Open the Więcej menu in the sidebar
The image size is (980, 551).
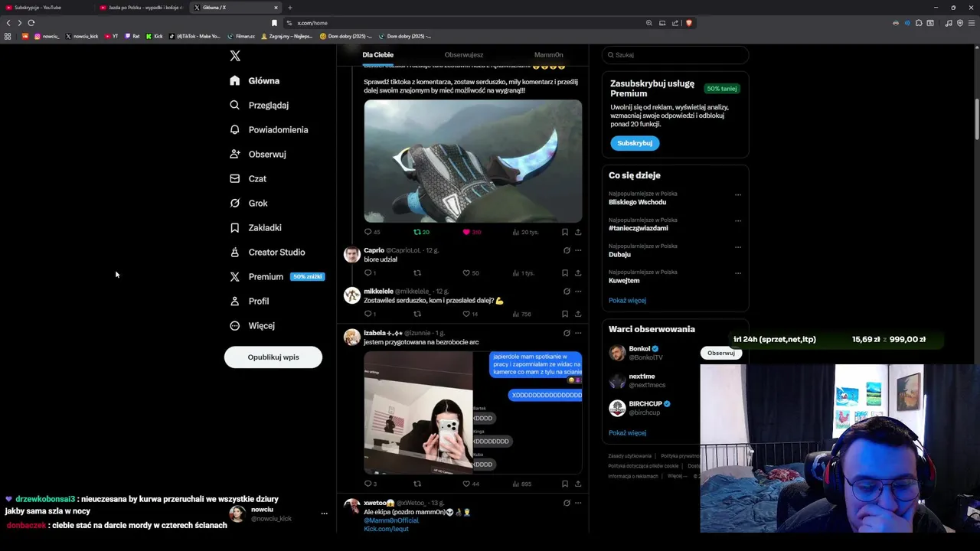point(252,325)
